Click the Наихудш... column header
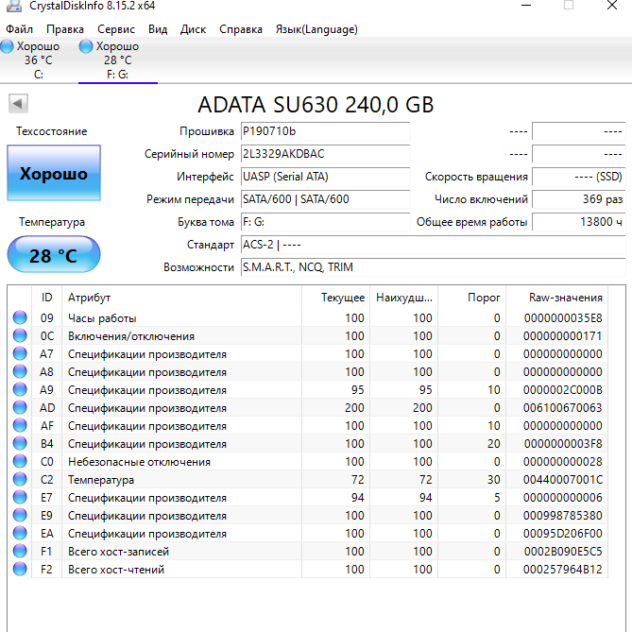Screen dimensions: 632x632 (404, 297)
